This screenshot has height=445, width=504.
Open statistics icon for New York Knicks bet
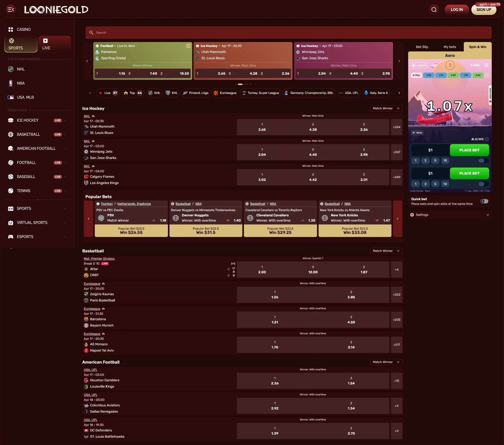point(377,221)
